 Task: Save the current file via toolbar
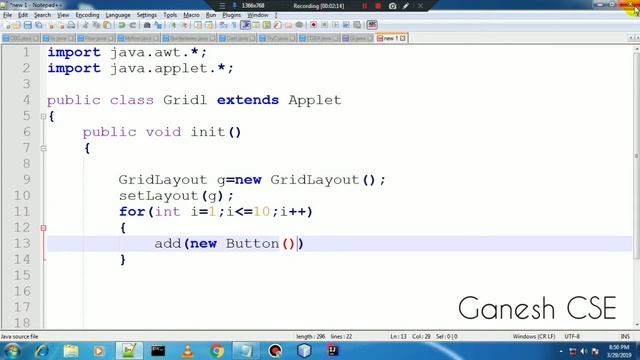[x=28, y=25]
